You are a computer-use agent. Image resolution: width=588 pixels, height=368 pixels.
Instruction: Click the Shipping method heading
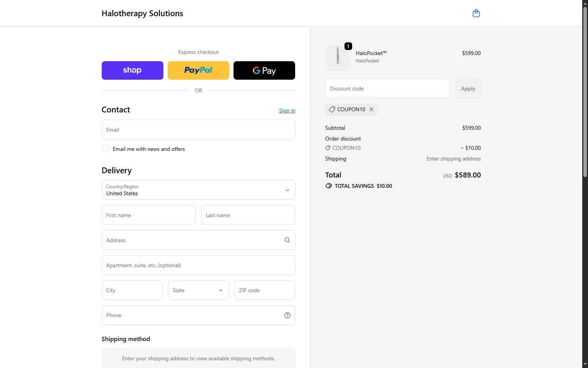[126, 339]
